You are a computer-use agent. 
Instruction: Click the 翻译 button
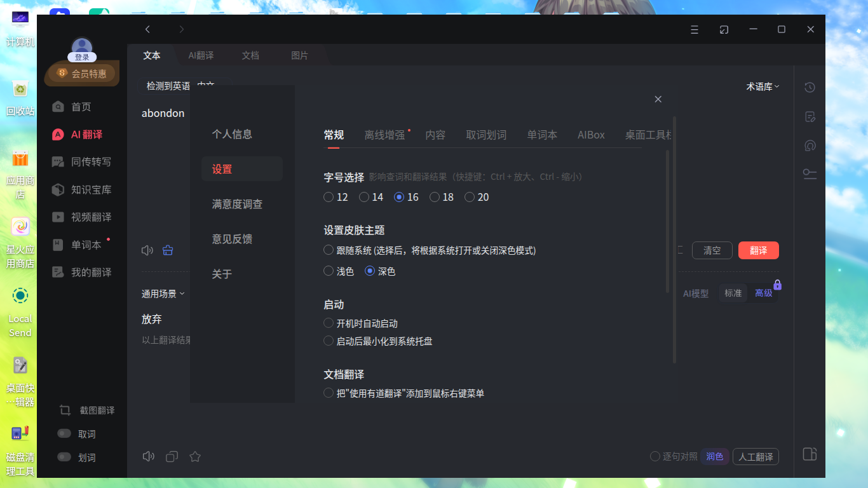tap(758, 250)
